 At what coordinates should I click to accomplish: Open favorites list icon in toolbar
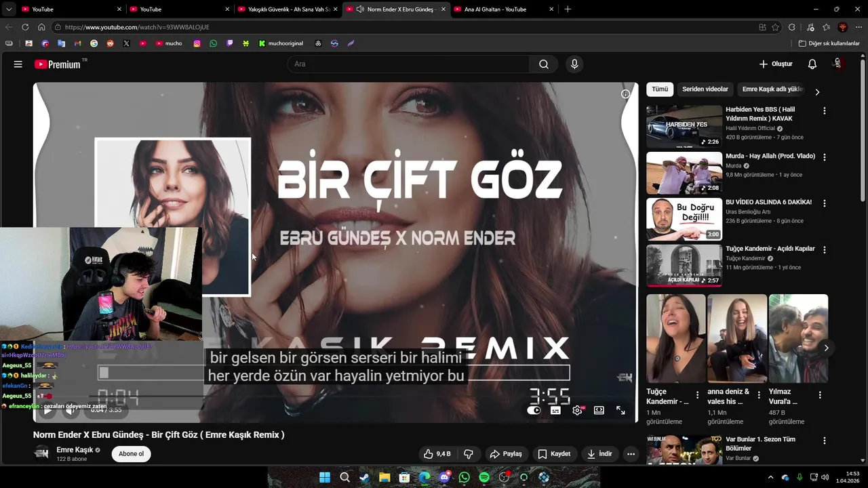tap(826, 27)
